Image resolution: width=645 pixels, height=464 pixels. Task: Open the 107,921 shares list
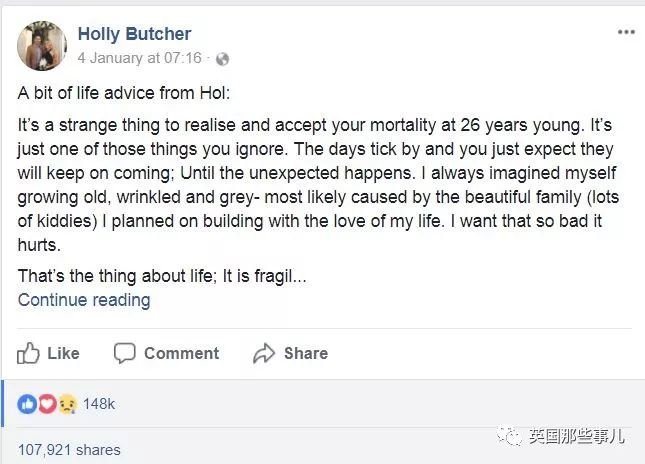point(69,450)
